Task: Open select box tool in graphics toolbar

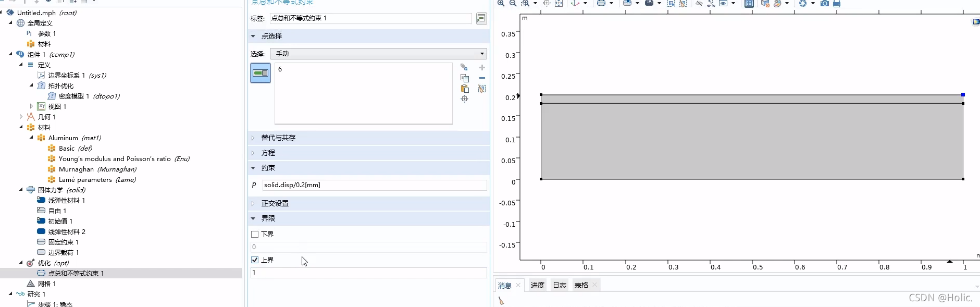Action: pyautogui.click(x=671, y=3)
